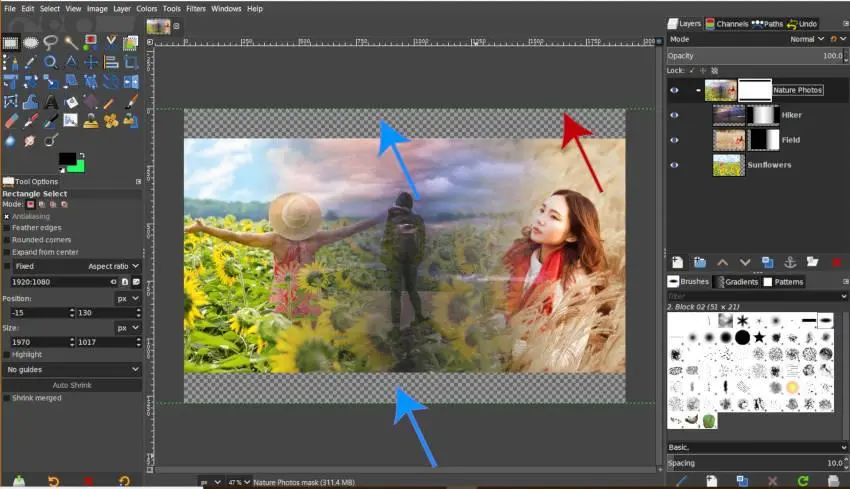Image resolution: width=850 pixels, height=489 pixels.
Task: Select the Nature Photos layer mask thumbnail
Action: click(x=755, y=90)
